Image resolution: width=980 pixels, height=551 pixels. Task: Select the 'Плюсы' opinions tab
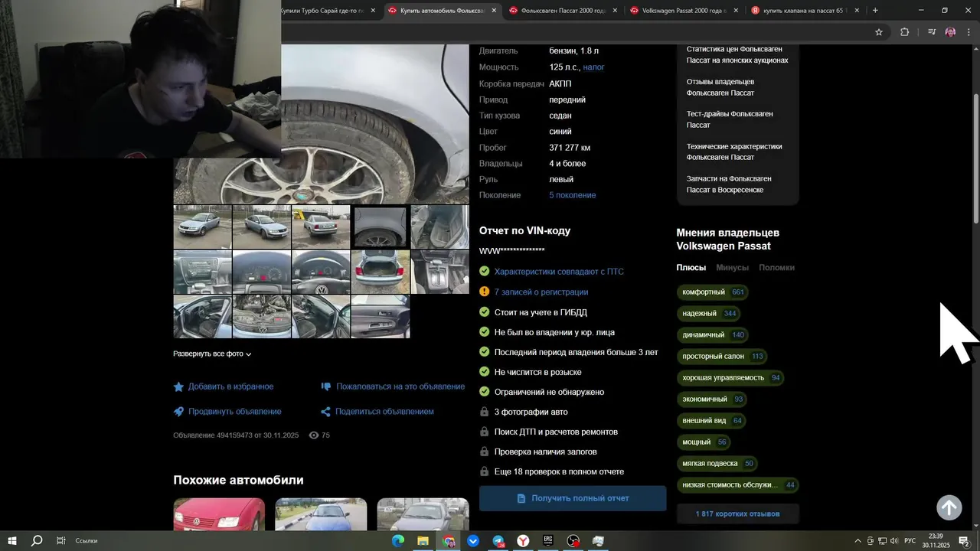691,268
